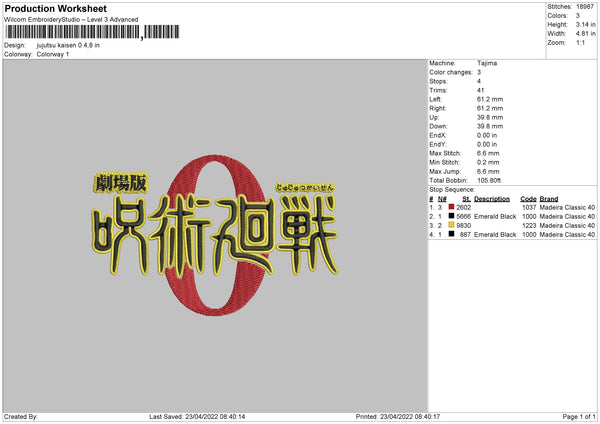Select the Machine value Tajima
Screen dimensions: 600x424
[487, 63]
